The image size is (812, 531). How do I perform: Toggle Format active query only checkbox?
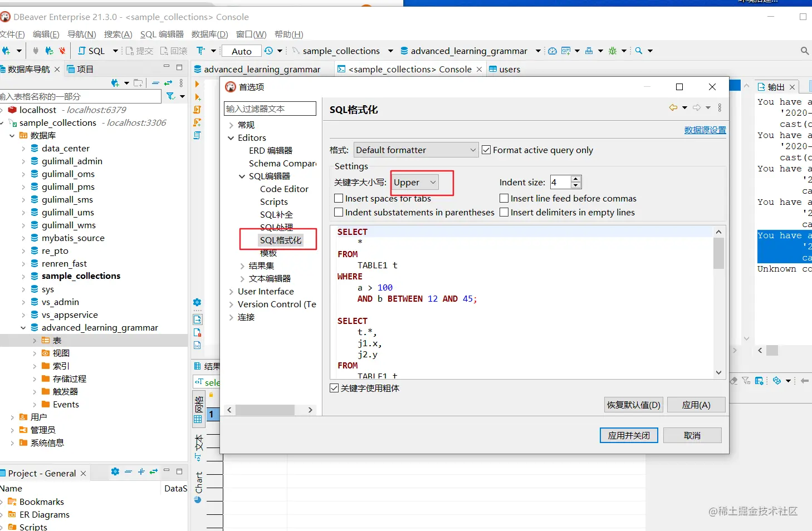pyautogui.click(x=486, y=150)
